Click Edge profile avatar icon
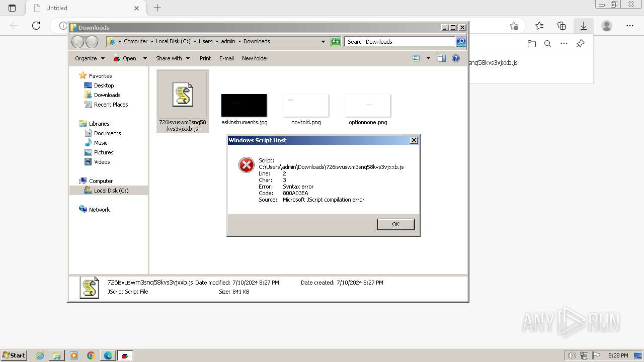This screenshot has width=644, height=362. tap(607, 26)
